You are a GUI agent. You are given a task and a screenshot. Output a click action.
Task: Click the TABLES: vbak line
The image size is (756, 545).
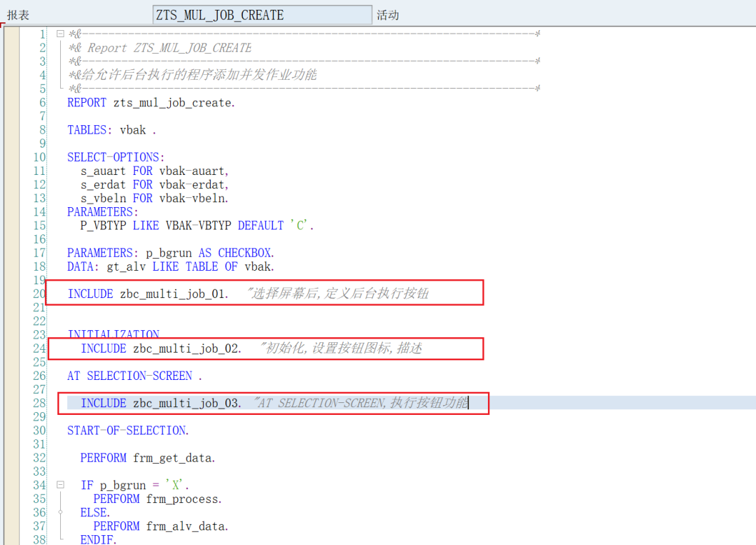point(111,130)
